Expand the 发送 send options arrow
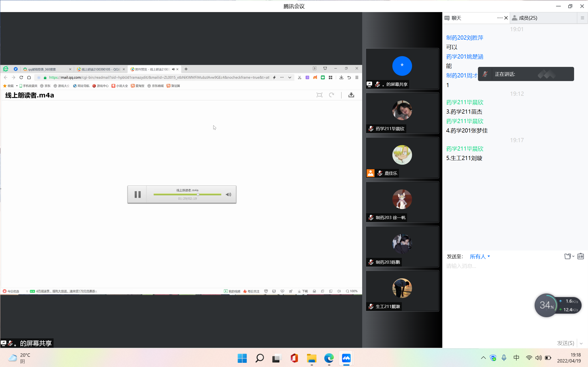The height and width of the screenshot is (367, 588). 581,343
